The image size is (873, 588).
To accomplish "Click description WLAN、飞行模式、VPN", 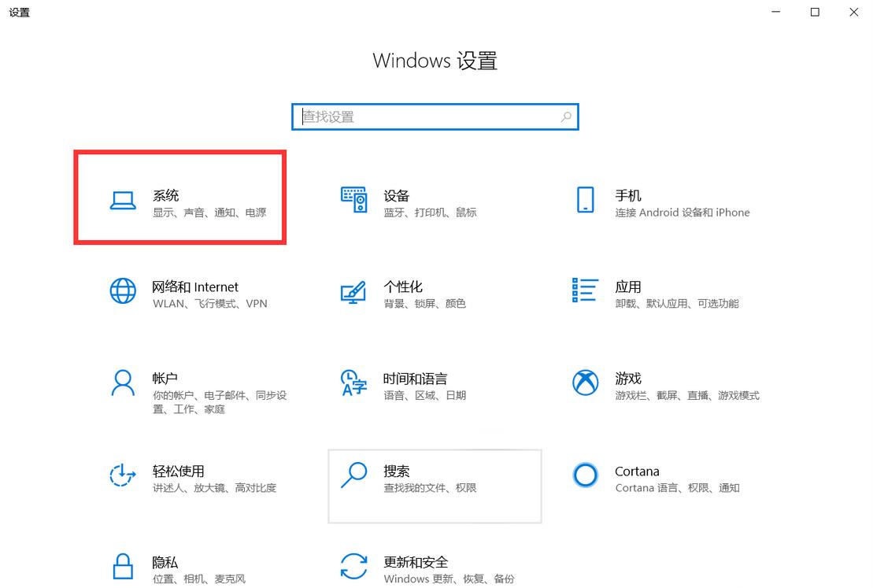I will [210, 304].
